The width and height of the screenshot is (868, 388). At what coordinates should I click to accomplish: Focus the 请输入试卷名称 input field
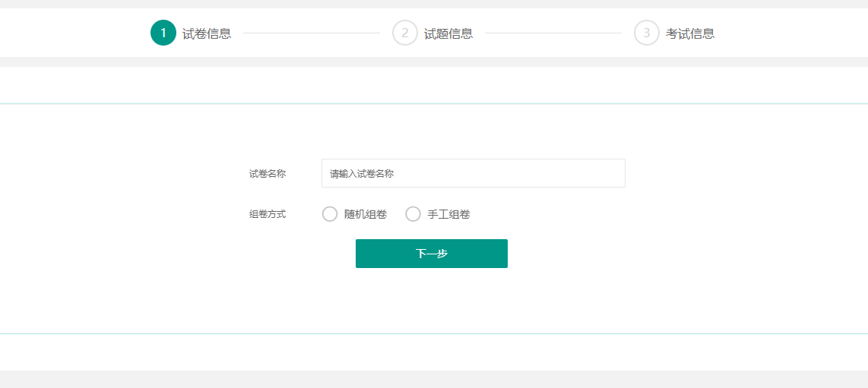474,173
